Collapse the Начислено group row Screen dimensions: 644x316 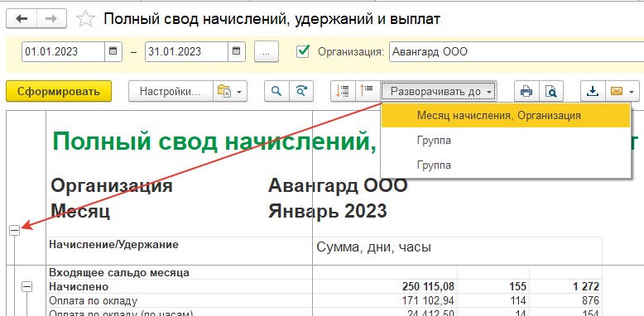26,286
